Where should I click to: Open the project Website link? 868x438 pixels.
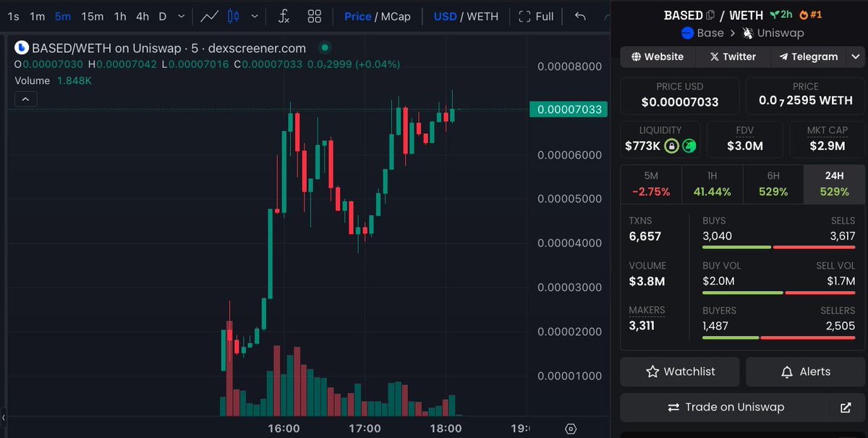pos(658,56)
